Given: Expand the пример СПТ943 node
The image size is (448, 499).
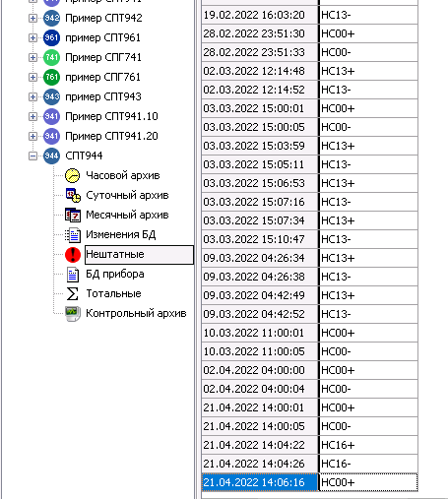Looking at the screenshot, I should point(32,96).
